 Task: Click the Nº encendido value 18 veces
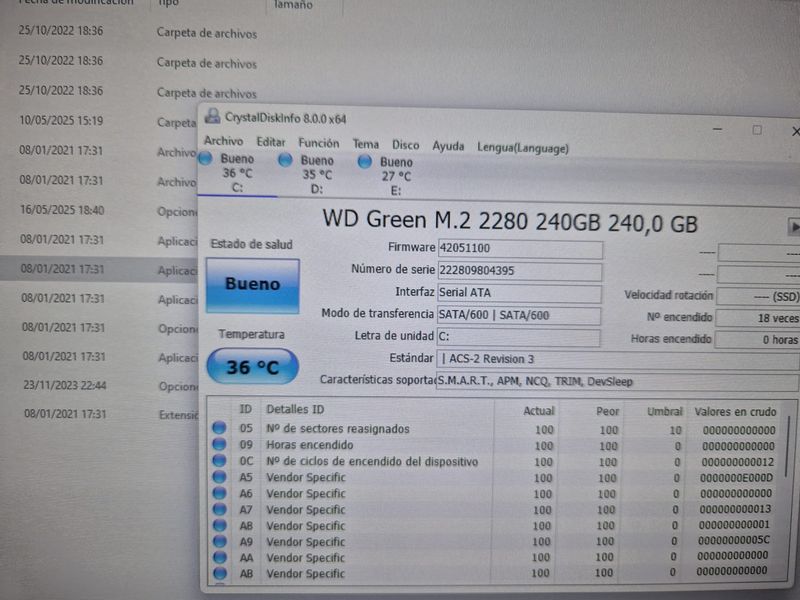coord(758,318)
